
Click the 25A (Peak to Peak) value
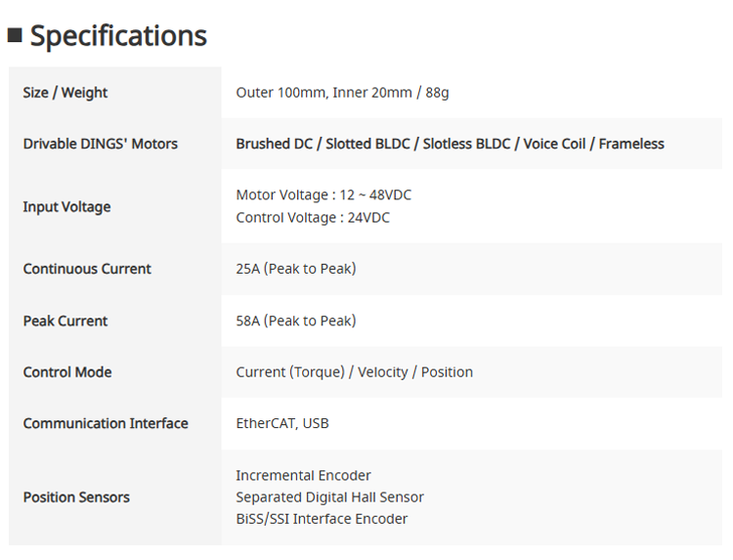(296, 269)
